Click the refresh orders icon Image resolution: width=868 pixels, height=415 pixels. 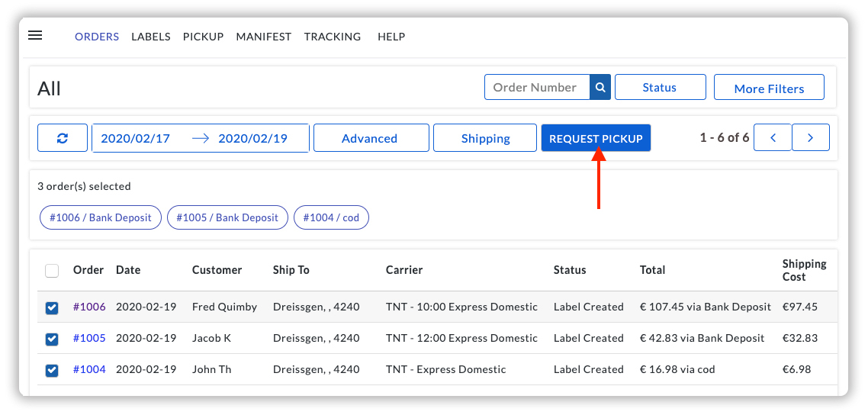[63, 138]
